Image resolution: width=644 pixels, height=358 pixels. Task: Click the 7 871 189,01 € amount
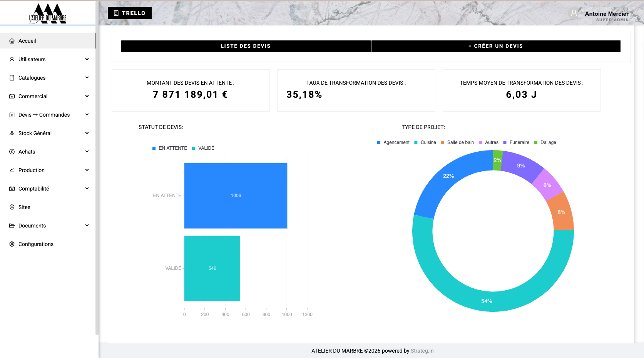tap(191, 95)
